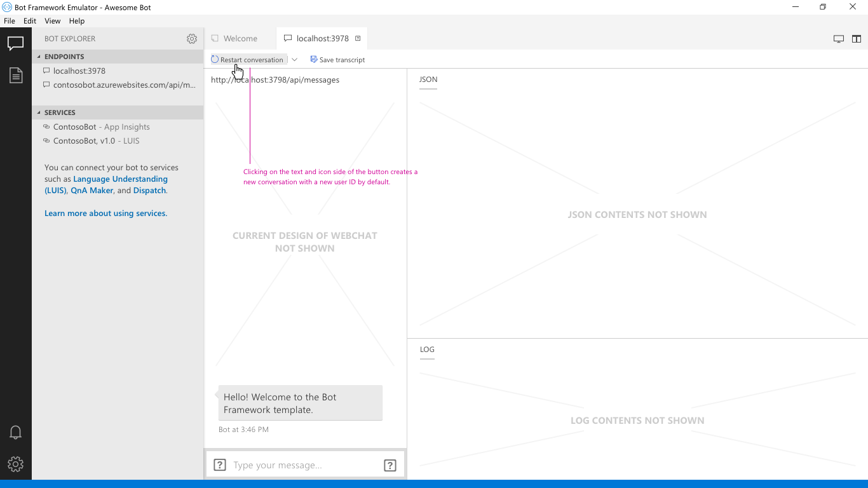The width and height of the screenshot is (868, 488).
Task: Open Help menu
Action: click(77, 21)
